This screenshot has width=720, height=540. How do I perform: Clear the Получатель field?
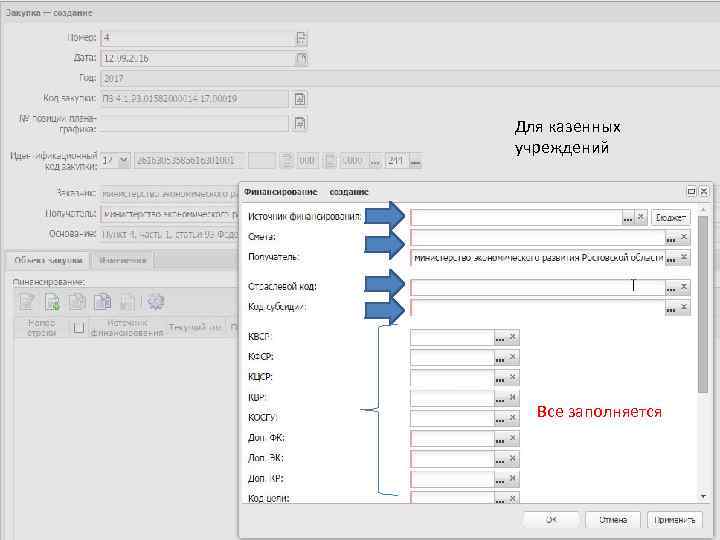pos(684,258)
